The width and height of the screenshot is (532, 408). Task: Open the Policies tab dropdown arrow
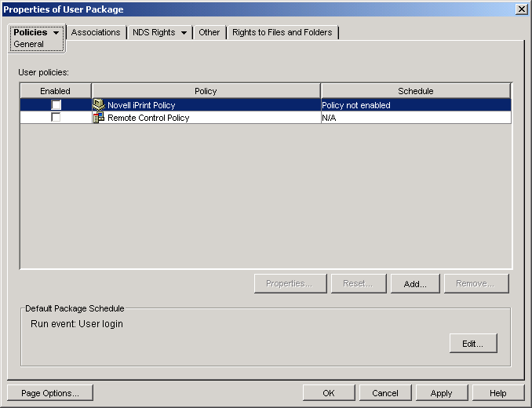click(x=56, y=32)
